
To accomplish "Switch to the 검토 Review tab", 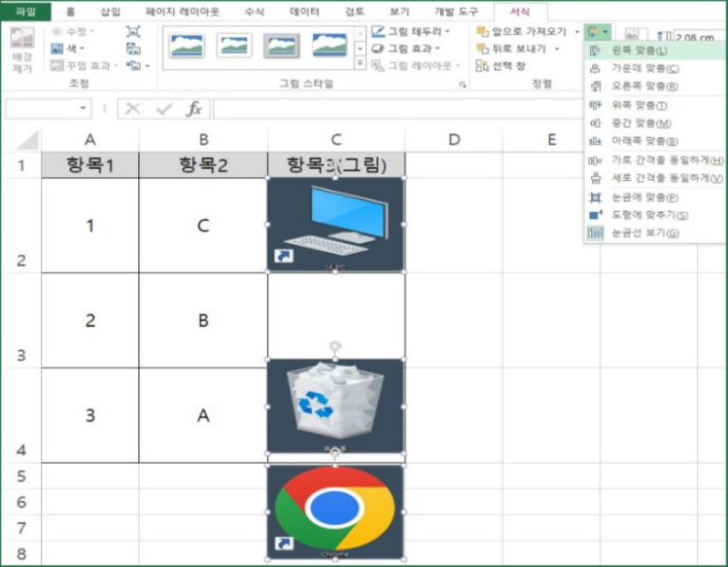I will pyautogui.click(x=354, y=12).
